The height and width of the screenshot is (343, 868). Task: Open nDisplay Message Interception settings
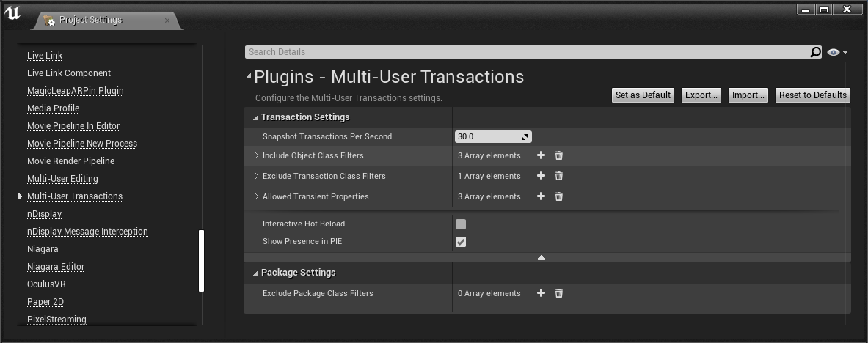tap(87, 232)
